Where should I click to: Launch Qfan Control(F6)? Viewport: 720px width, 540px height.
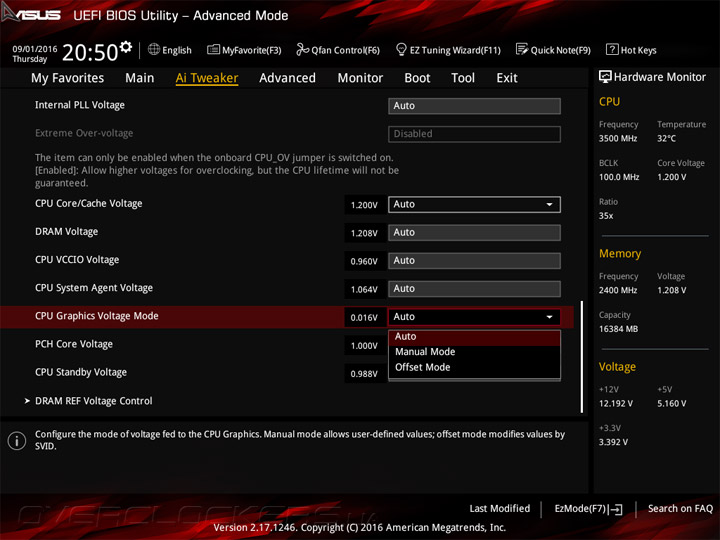(345, 50)
